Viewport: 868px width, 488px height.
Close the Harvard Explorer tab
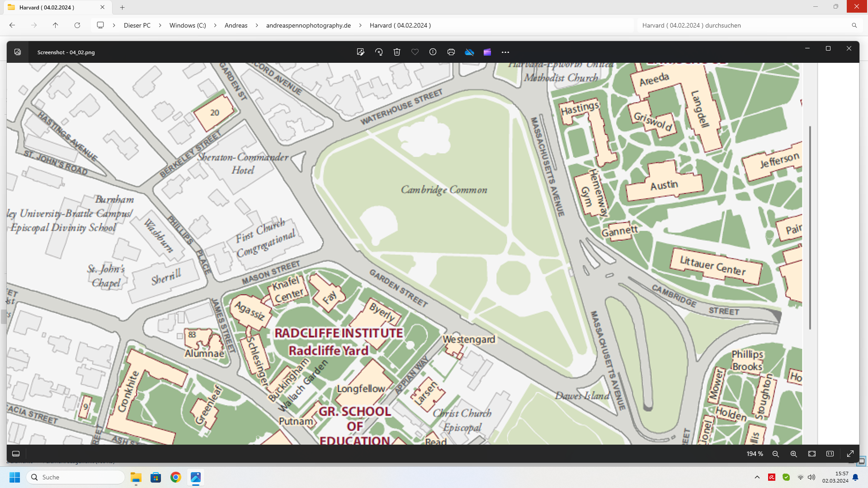coord(103,7)
